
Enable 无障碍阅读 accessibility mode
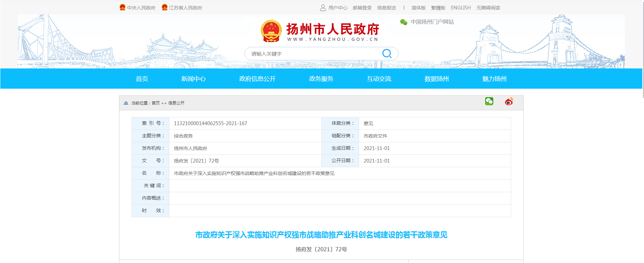click(x=488, y=8)
